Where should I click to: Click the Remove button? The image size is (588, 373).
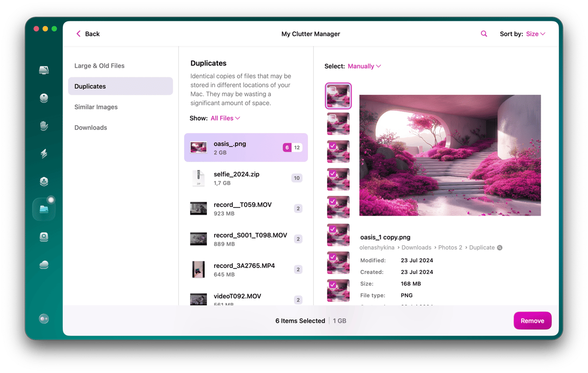[532, 321]
